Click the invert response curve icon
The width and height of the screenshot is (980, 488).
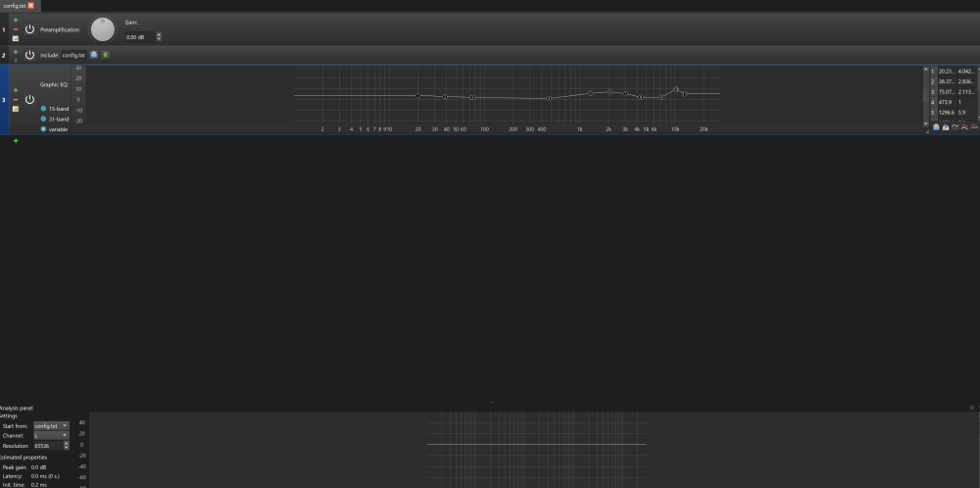coord(955,126)
